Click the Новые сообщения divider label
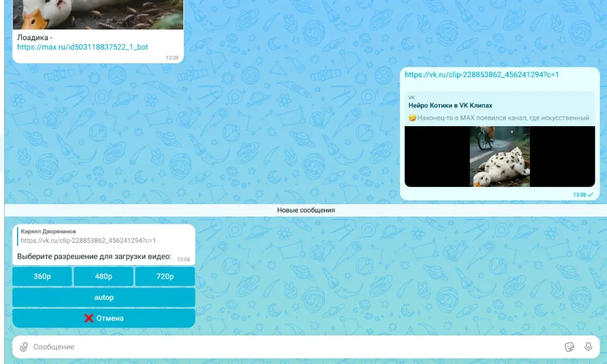 click(306, 210)
